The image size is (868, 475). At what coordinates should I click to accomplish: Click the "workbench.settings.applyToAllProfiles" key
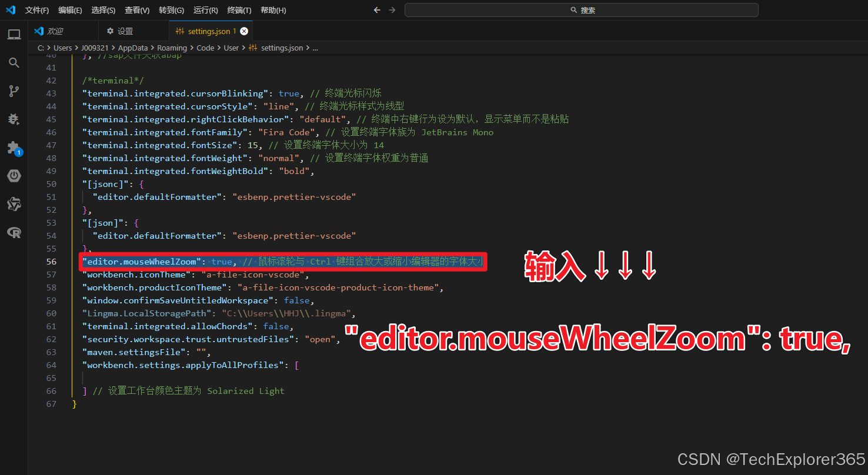point(183,365)
